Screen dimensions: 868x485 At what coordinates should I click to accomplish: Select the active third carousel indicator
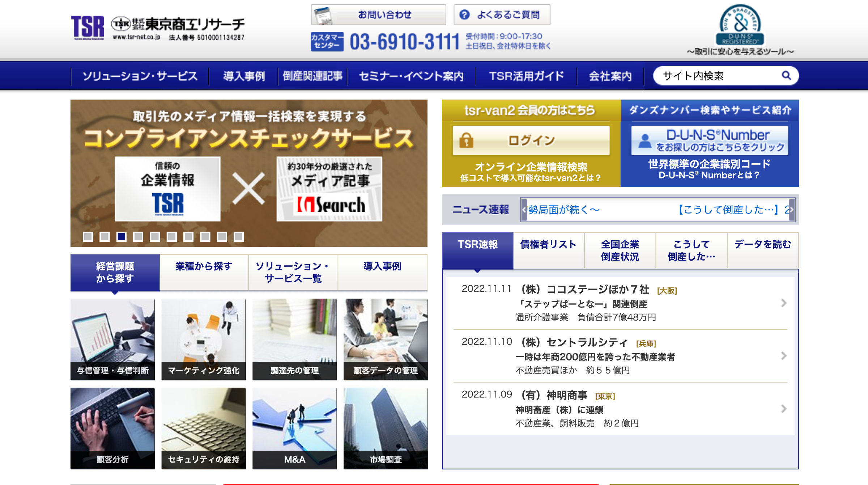coord(122,237)
